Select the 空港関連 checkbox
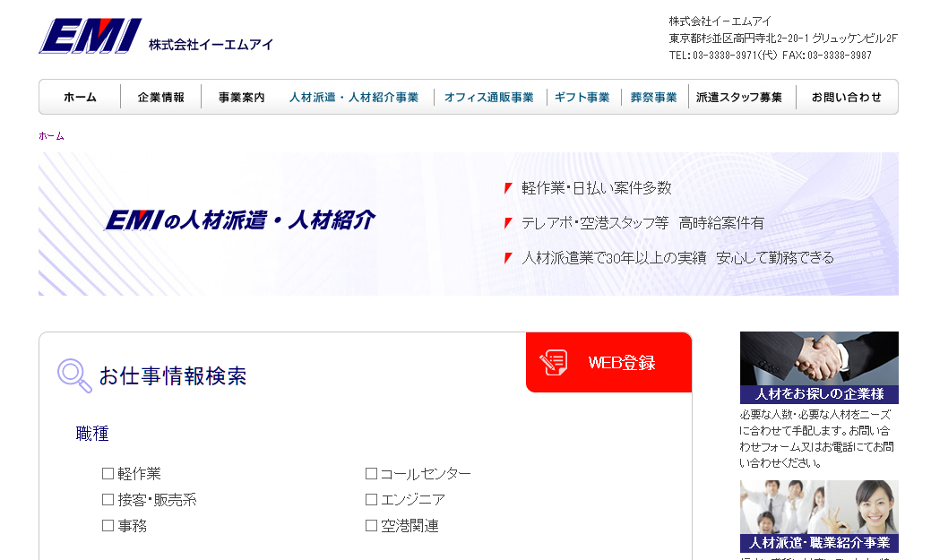The width and height of the screenshot is (931, 560). coord(369,525)
